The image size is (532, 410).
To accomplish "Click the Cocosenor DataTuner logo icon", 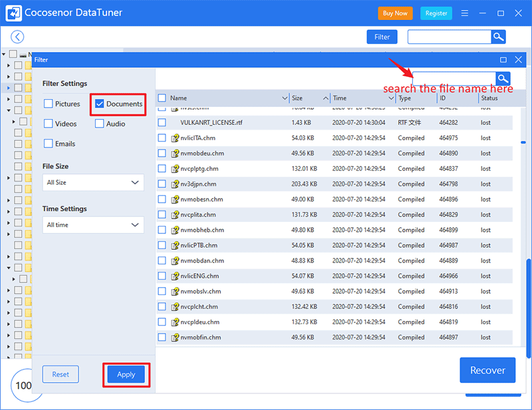I will coord(13,13).
